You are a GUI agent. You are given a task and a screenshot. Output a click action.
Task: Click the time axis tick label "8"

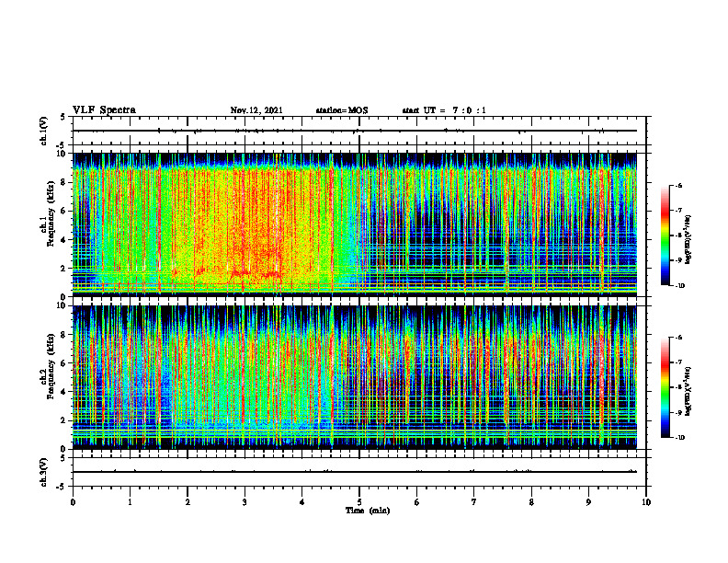(531, 502)
